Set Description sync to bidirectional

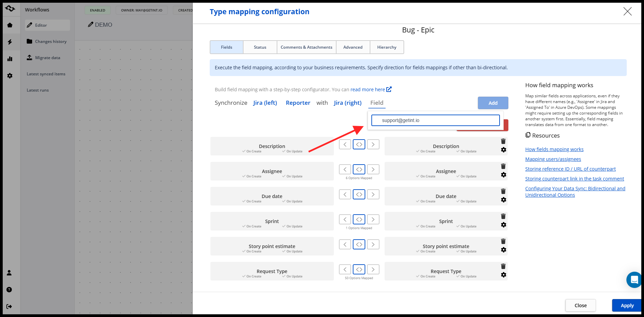359,144
